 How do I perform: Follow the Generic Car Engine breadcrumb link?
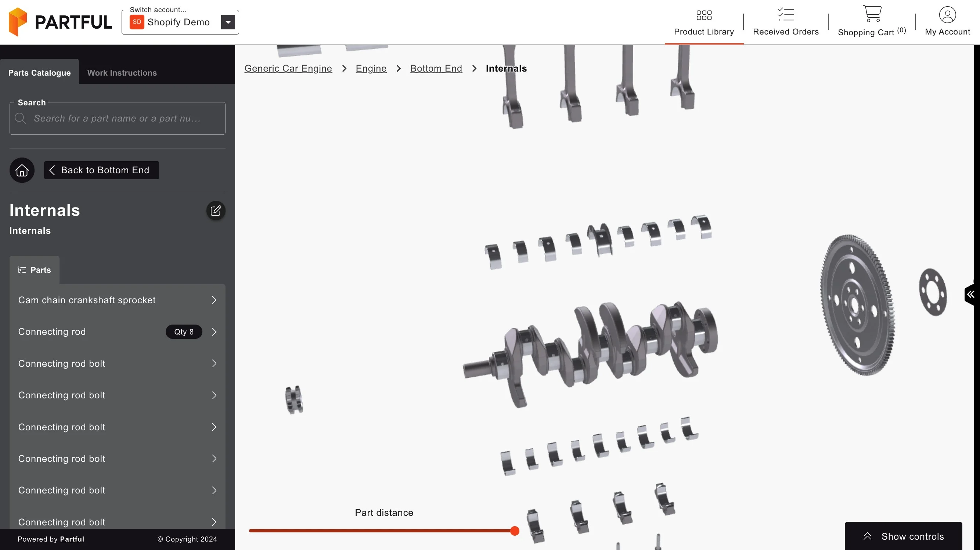click(288, 68)
